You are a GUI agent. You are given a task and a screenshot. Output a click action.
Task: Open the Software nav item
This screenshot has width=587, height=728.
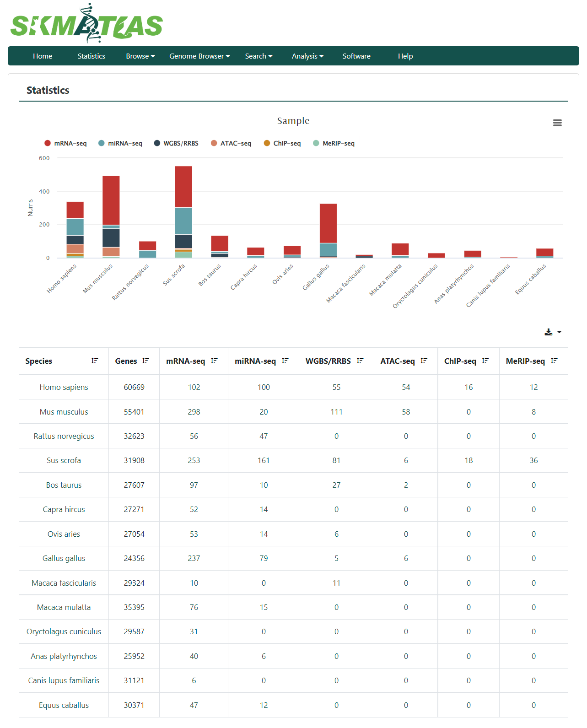(356, 56)
